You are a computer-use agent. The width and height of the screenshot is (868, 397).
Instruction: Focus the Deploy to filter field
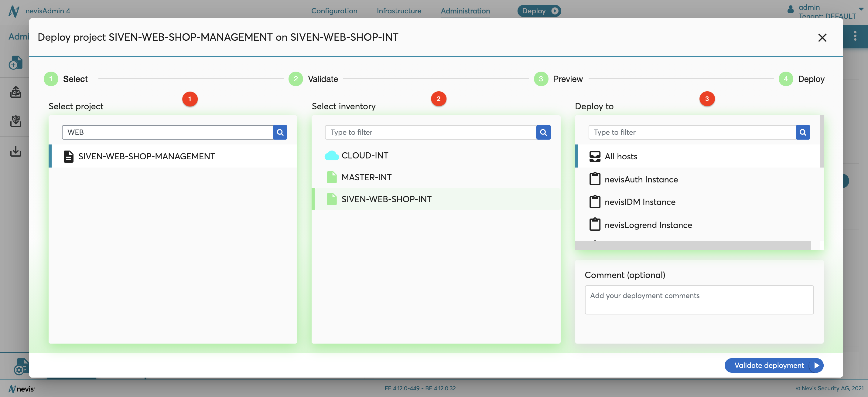click(692, 132)
